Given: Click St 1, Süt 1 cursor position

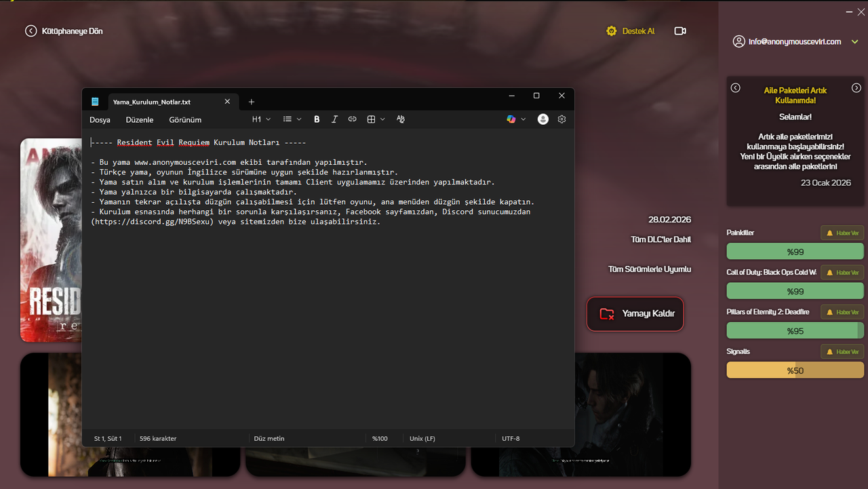Looking at the screenshot, I should [108, 439].
